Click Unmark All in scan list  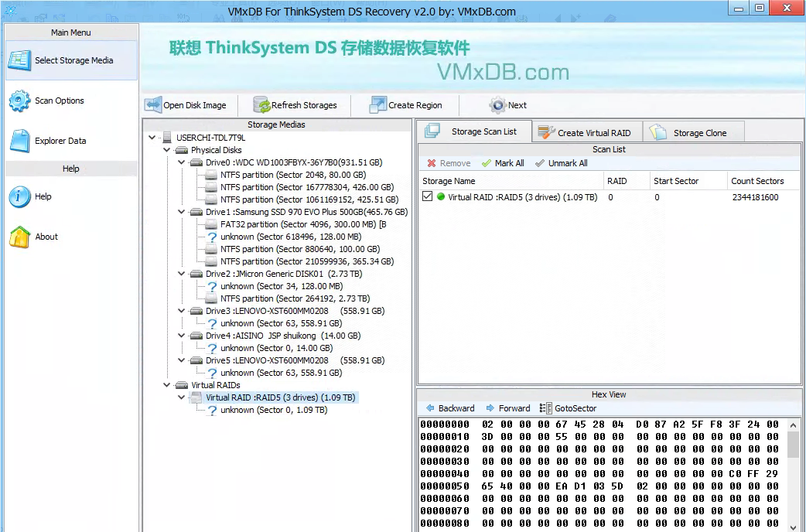coord(562,163)
